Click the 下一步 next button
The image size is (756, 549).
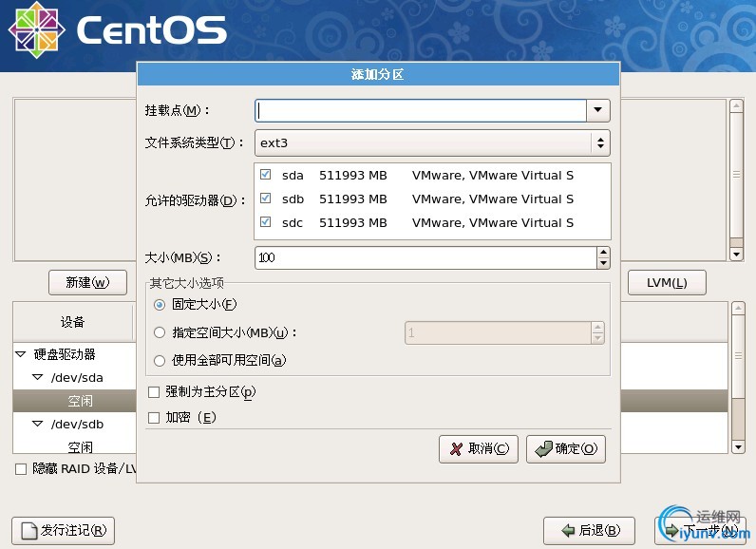(700, 531)
